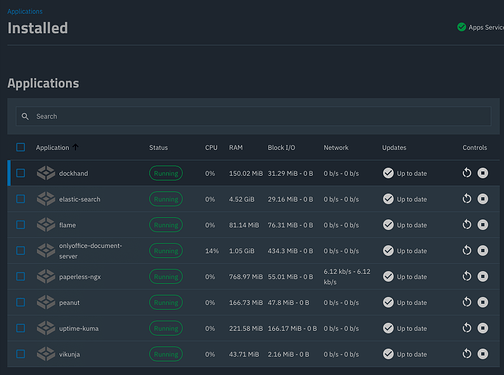This screenshot has width=504, height=375.
Task: Click the 6.12 kb/s network value
Action: (347, 277)
